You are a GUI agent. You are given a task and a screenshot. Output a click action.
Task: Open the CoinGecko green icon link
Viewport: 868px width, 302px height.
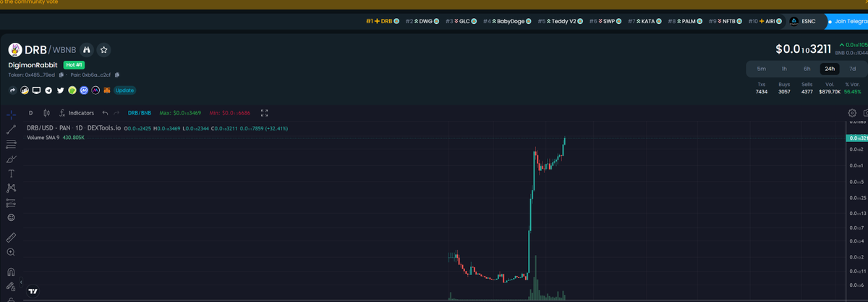pos(72,90)
